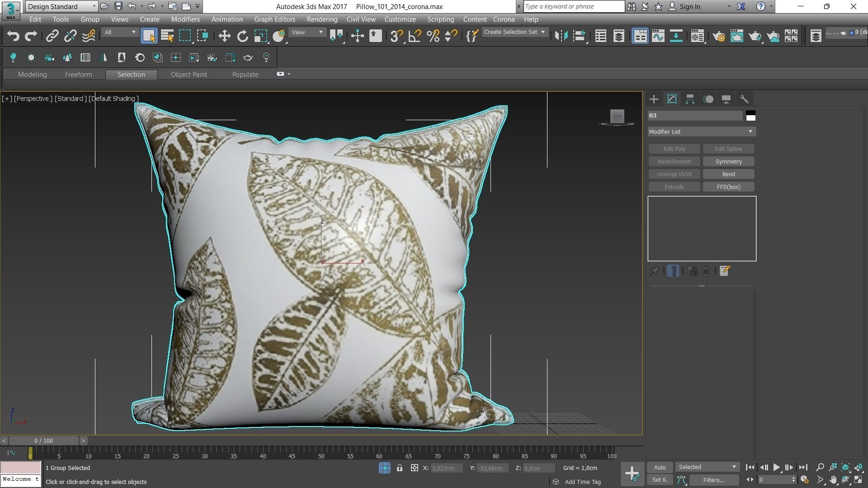This screenshot has width=868, height=488.
Task: Expand Sign In account dropdown
Action: (729, 7)
